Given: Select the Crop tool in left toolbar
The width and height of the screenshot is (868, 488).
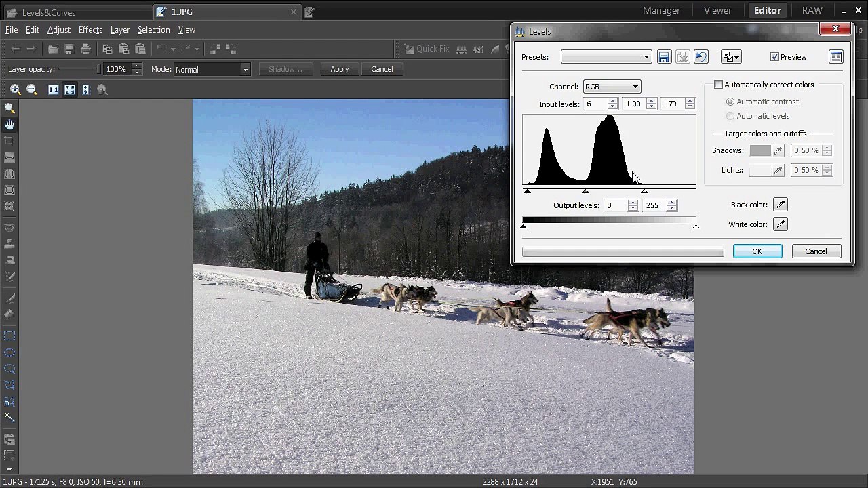Looking at the screenshot, I should tap(9, 141).
